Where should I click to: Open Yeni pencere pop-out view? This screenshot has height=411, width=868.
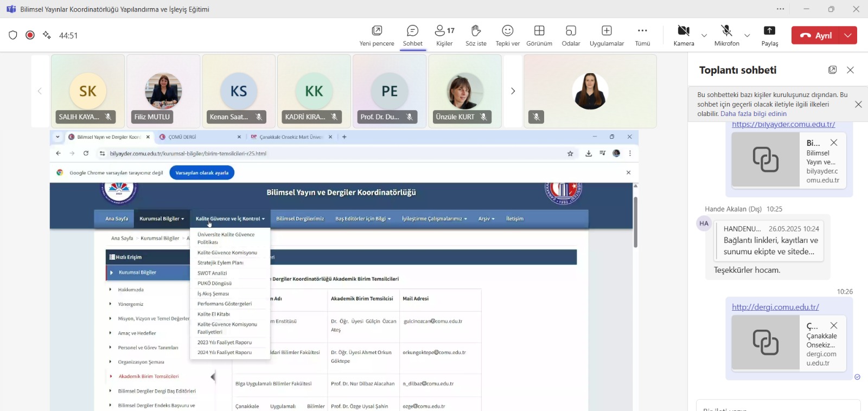point(376,35)
